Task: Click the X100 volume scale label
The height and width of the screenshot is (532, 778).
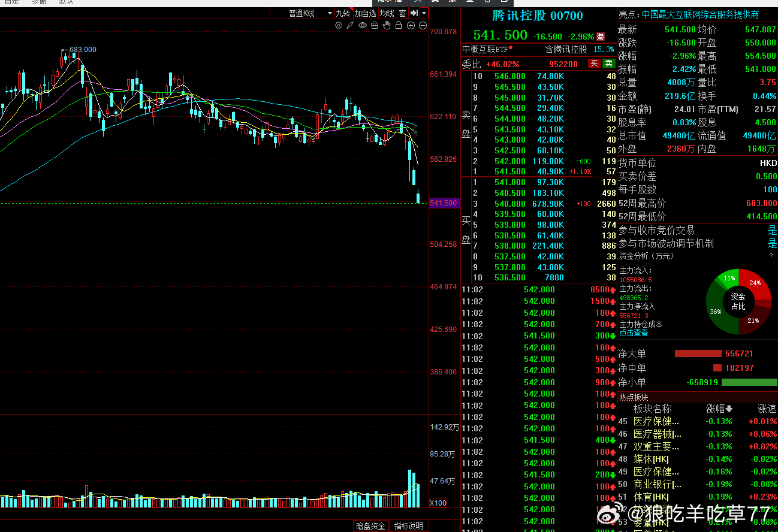Action: [438, 503]
